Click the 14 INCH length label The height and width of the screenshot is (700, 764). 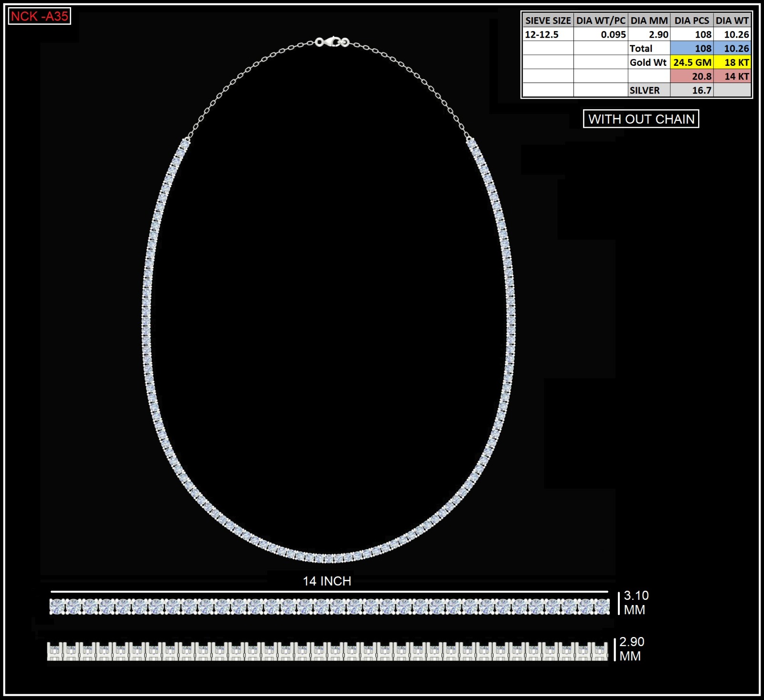tap(327, 581)
